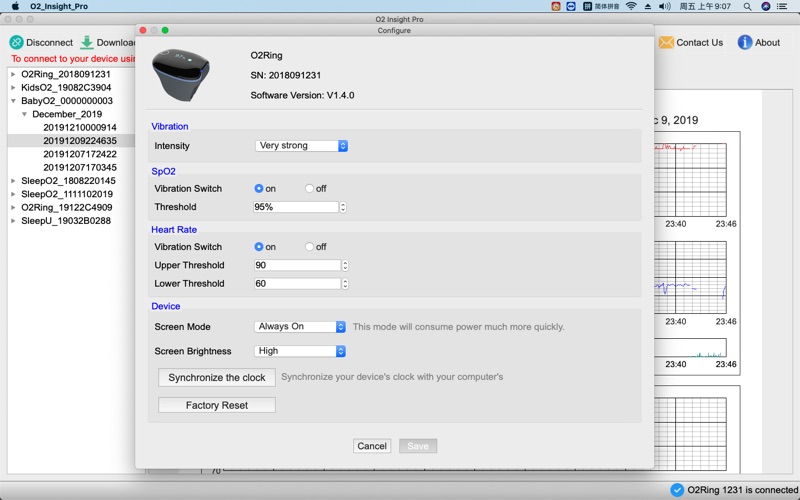The width and height of the screenshot is (800, 500).
Task: Expand KidsO2_19082C3904 tree node
Action: (x=13, y=87)
